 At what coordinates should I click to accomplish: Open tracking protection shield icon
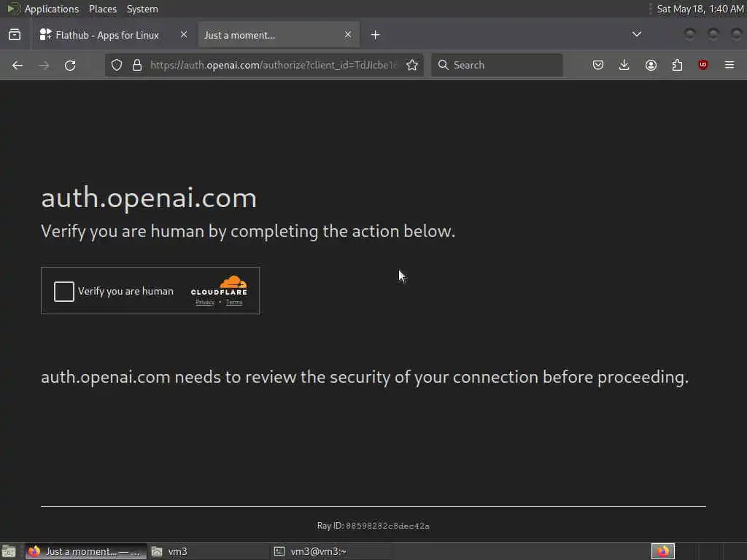pos(117,65)
